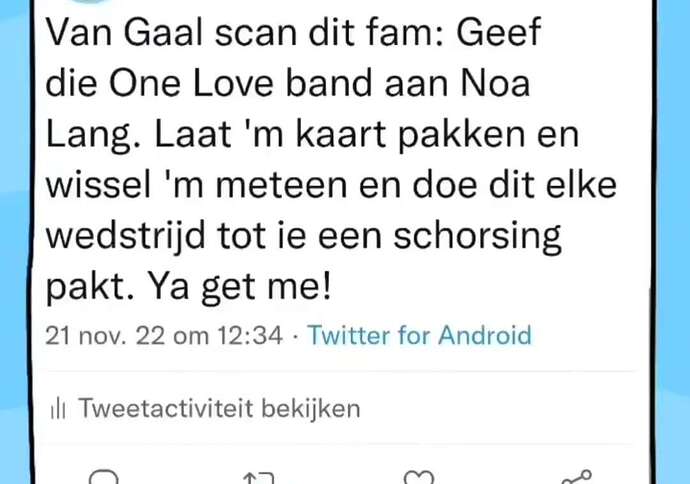Viewport: 690px width, 484px height.
Task: Click the divider line above Tweetactiviteit bekijken
Action: coord(341,371)
